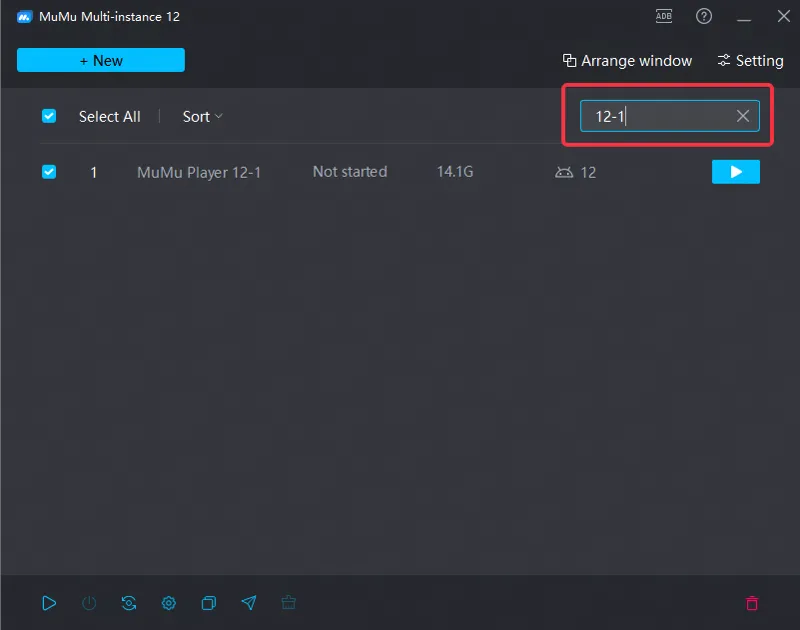
Task: Clear the search field with X
Action: (743, 116)
